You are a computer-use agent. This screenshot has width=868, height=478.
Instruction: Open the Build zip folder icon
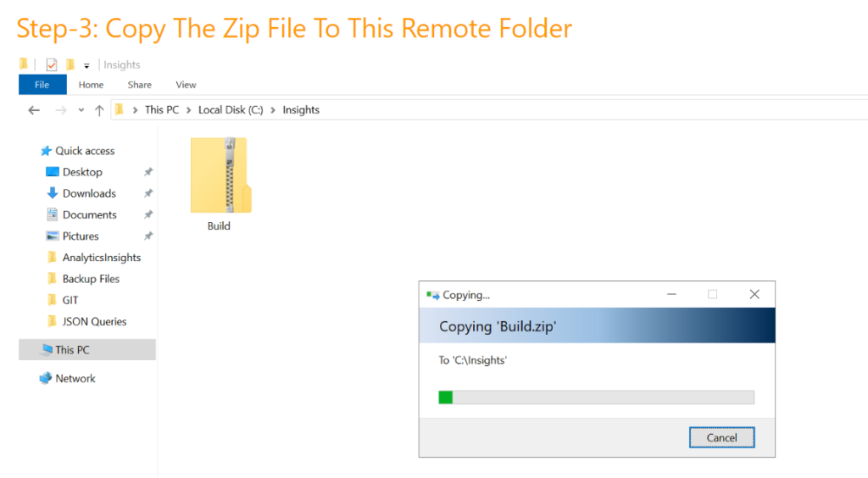click(x=220, y=175)
